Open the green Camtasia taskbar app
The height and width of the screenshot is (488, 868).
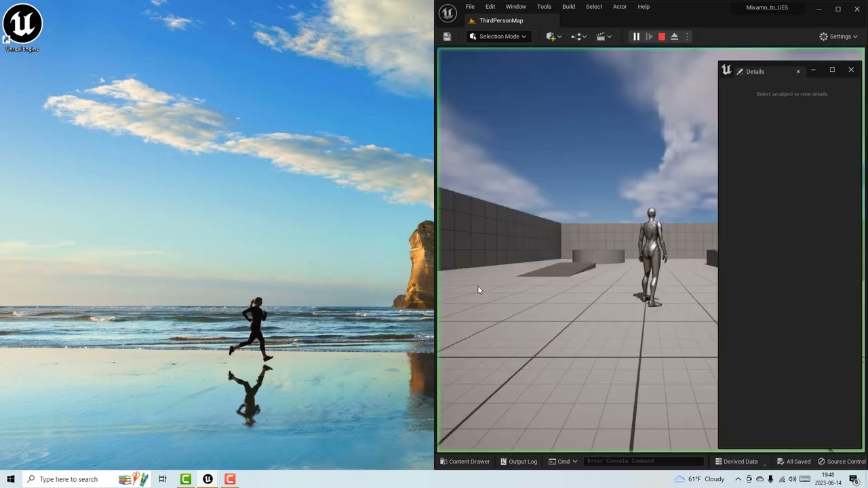click(x=186, y=479)
